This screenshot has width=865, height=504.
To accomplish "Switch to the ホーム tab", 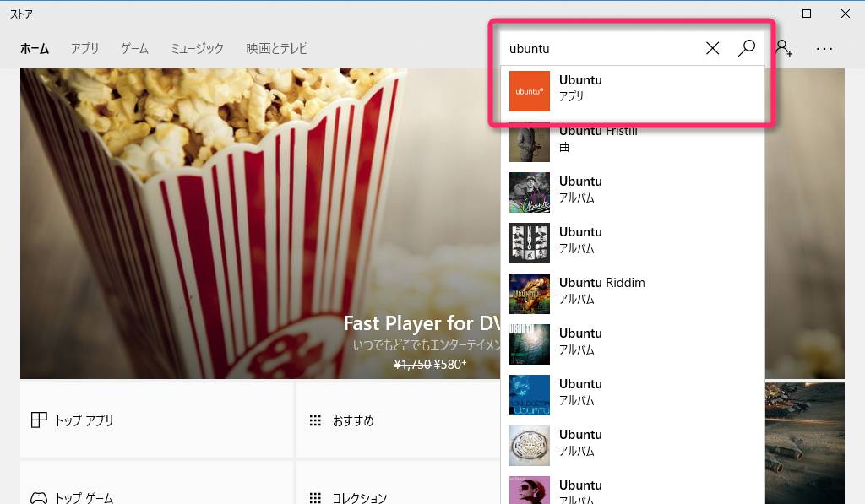I will 34,48.
